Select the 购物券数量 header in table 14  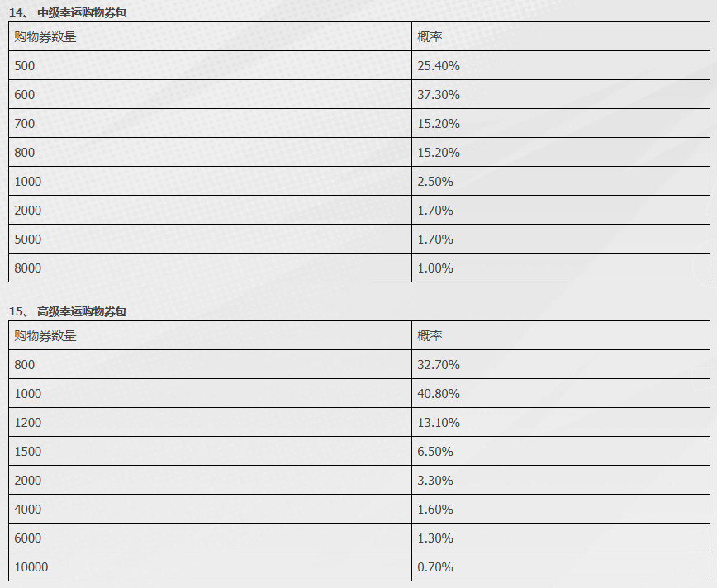pyautogui.click(x=210, y=36)
